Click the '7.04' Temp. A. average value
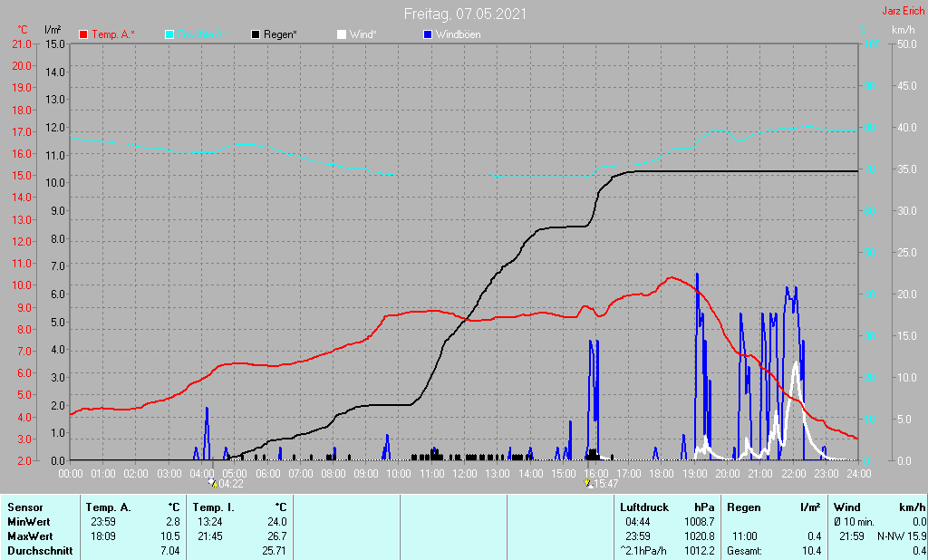 point(169,551)
